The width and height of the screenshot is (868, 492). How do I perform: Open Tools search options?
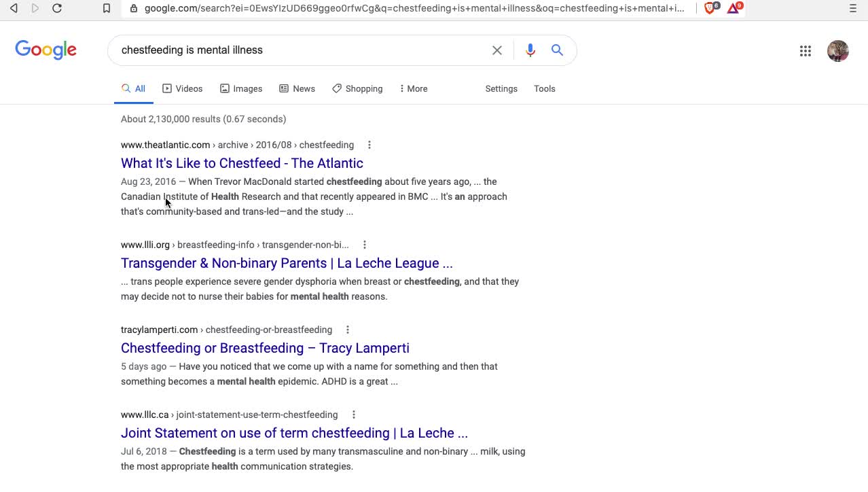545,89
